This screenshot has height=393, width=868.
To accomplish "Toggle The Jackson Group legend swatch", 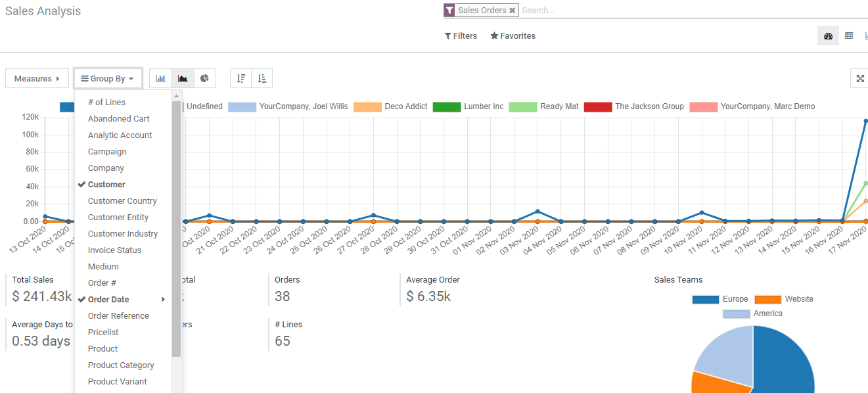I will pyautogui.click(x=598, y=106).
